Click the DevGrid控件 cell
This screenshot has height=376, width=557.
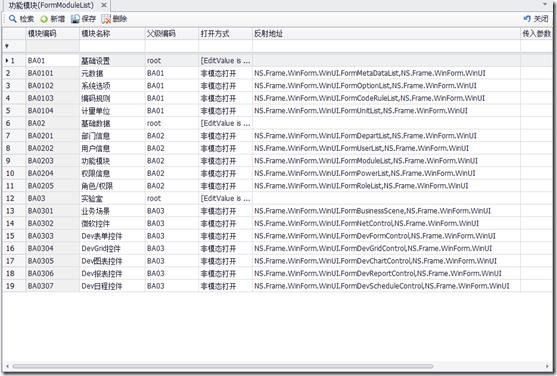click(112, 248)
